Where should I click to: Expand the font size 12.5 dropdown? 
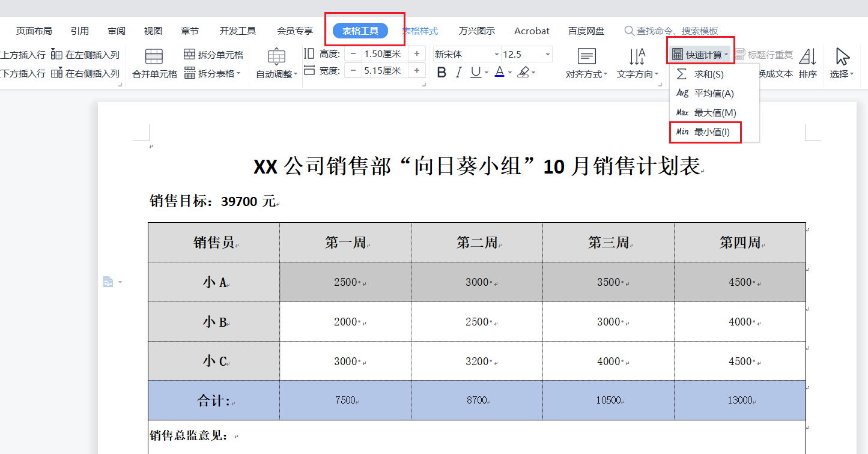547,55
